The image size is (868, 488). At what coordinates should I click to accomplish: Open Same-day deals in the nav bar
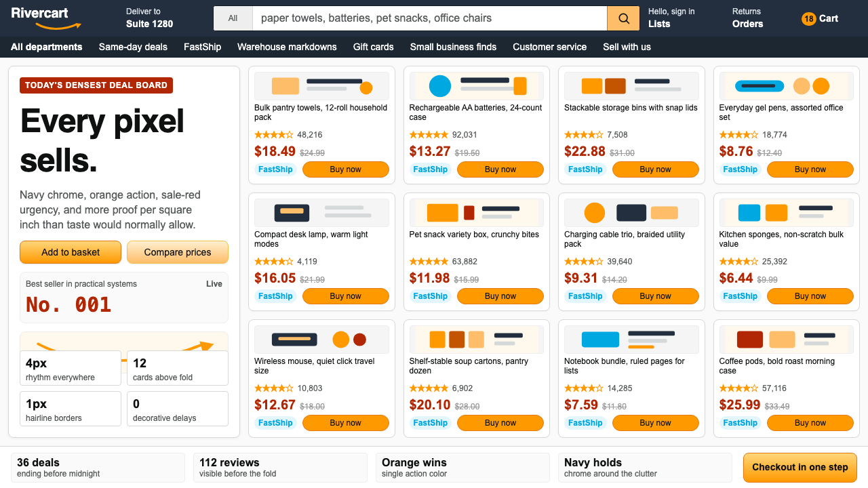pos(133,47)
